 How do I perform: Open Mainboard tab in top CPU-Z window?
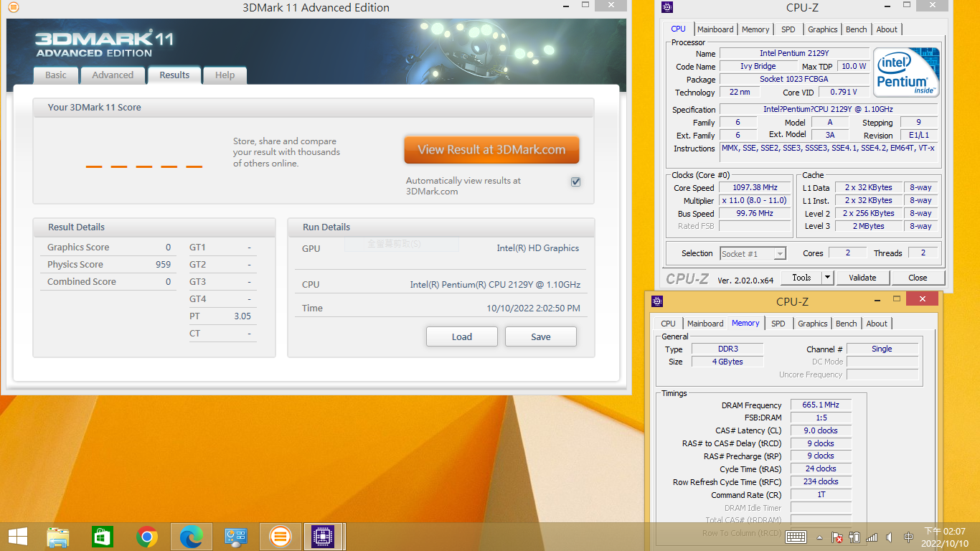[715, 29]
